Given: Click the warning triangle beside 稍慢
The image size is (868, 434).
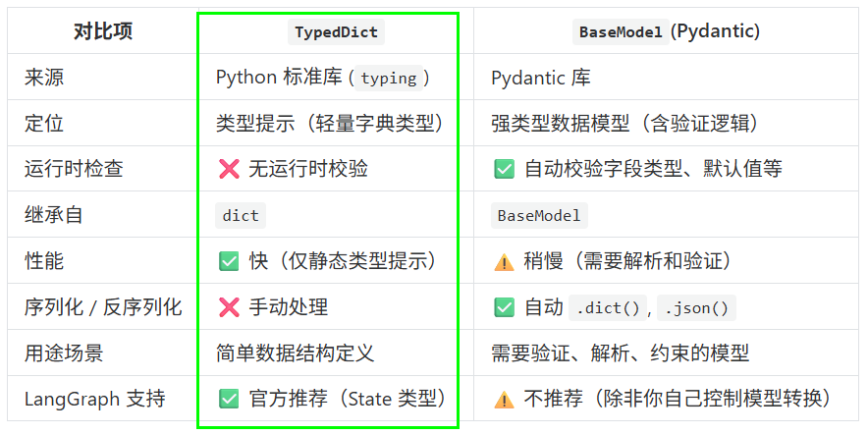Looking at the screenshot, I should (504, 261).
